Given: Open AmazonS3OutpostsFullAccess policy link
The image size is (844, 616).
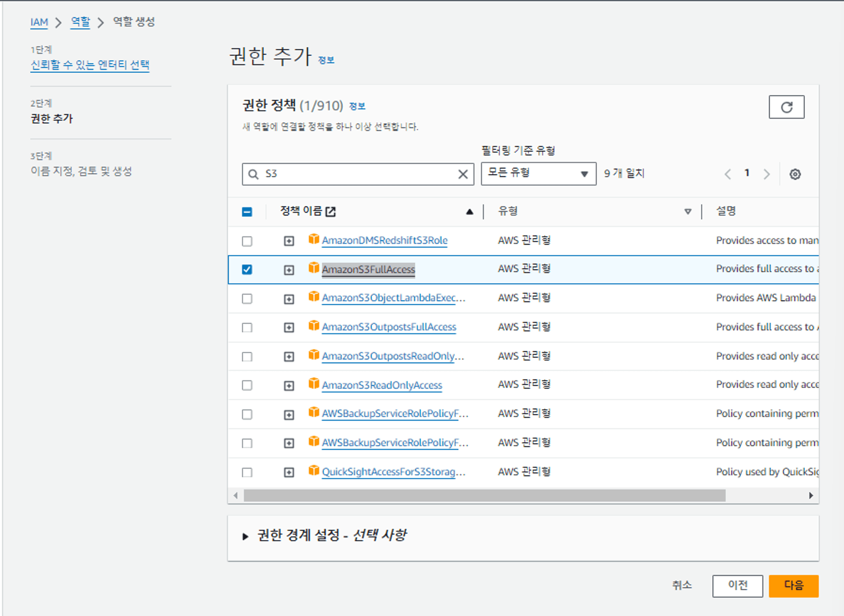Looking at the screenshot, I should click(x=389, y=327).
